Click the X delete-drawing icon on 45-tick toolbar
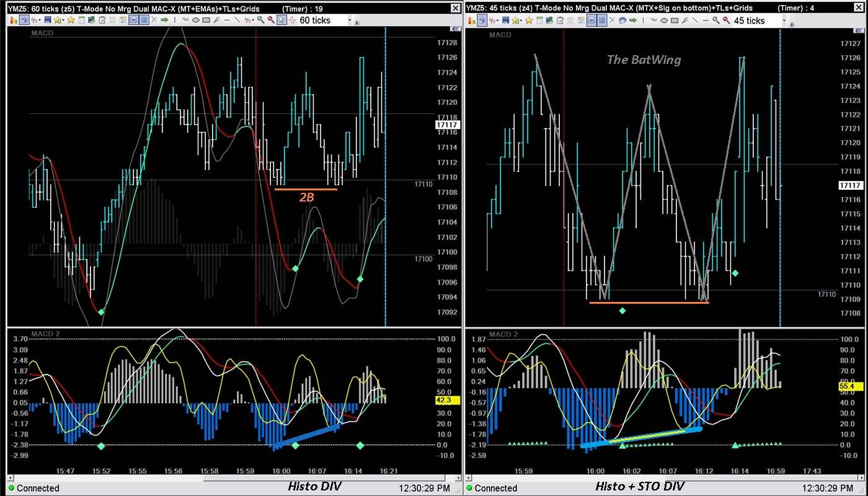This screenshot has height=496, width=868. coord(612,20)
